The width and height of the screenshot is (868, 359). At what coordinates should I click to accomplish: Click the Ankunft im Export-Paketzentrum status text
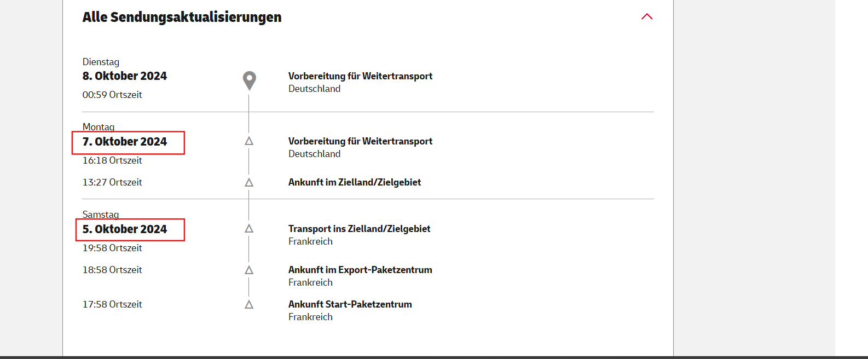pos(360,270)
